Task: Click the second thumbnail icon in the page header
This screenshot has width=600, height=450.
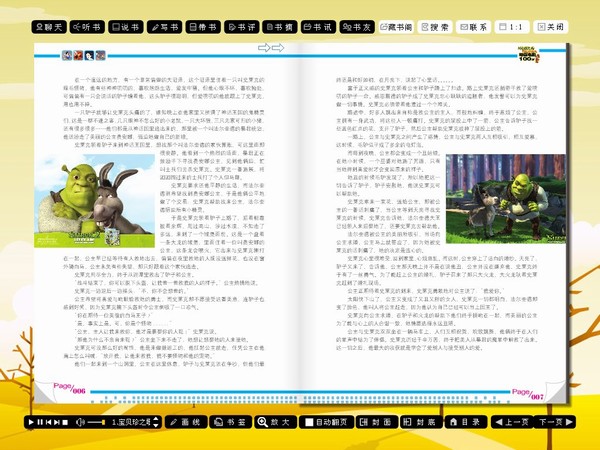Action: [x=78, y=55]
